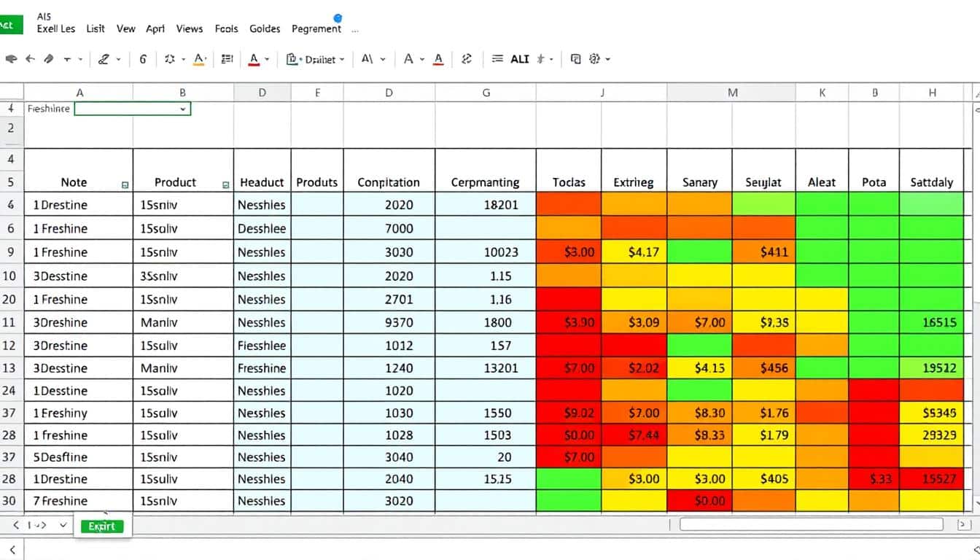This screenshot has height=560, width=980.
Task: Select column K header
Action: [822, 93]
